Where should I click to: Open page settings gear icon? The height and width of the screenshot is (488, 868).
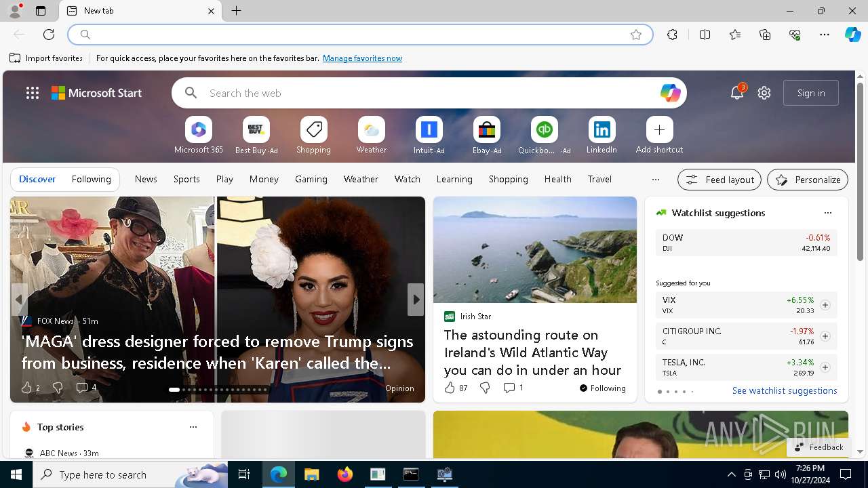point(764,93)
